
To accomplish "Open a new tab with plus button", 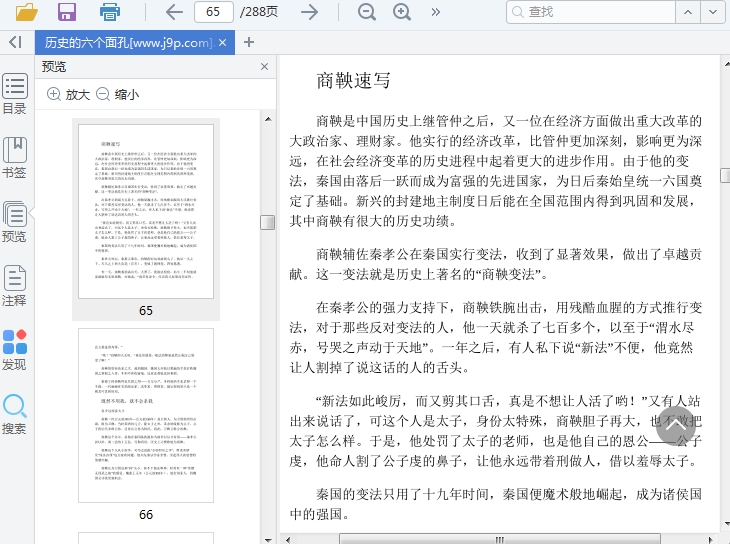I will 249,42.
